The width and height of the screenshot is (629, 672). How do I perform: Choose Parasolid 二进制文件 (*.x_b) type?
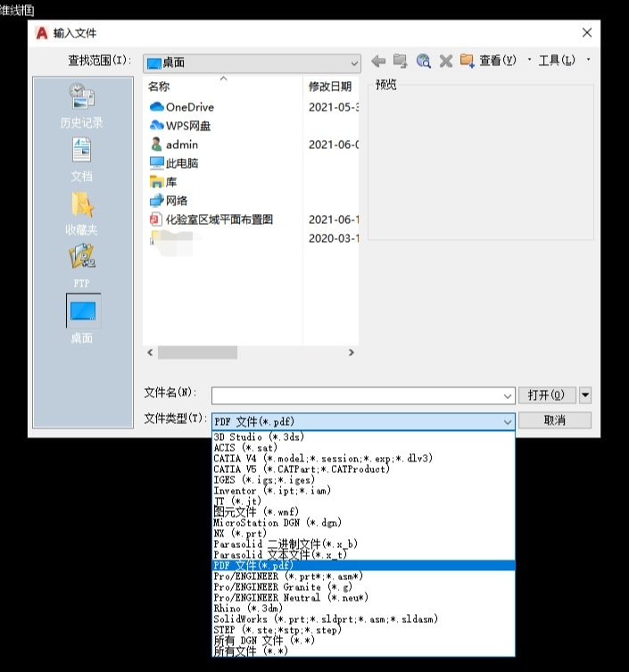click(x=363, y=544)
